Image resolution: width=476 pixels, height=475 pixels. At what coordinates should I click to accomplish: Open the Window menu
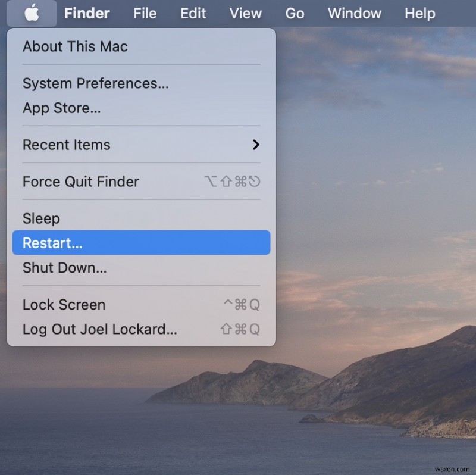(354, 13)
